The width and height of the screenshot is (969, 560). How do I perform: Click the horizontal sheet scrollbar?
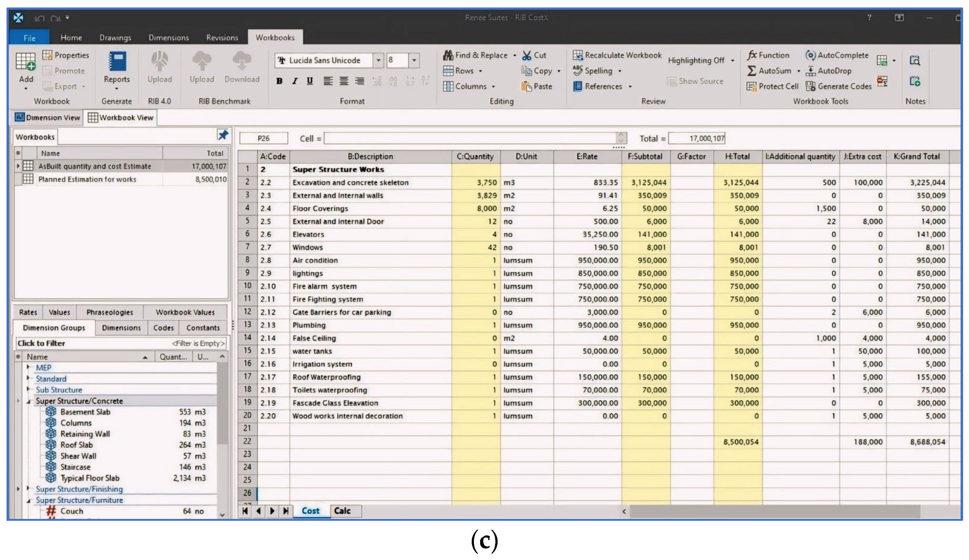point(775,511)
